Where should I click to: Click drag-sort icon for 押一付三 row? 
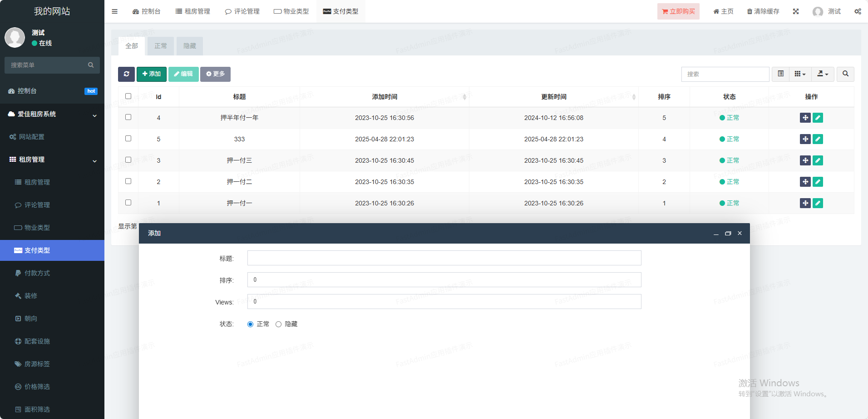tap(805, 160)
